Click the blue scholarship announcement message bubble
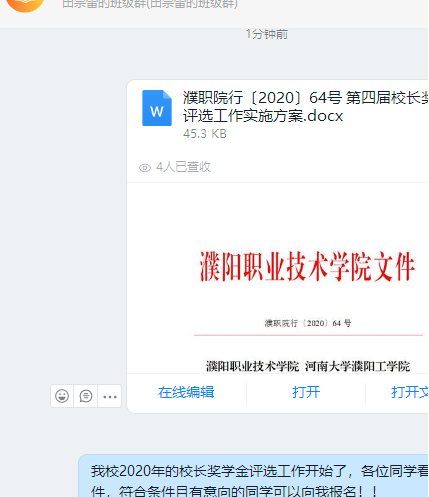Screen dimensions: 429x497 coord(254,476)
